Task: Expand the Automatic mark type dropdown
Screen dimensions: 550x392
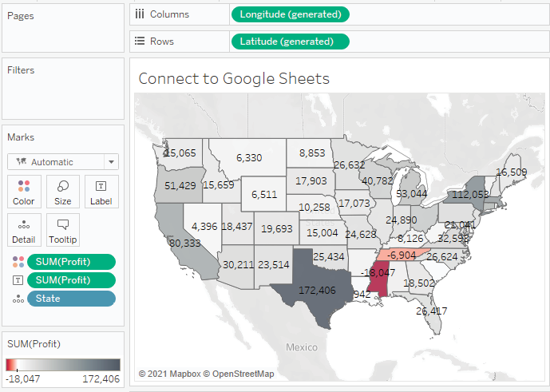Action: 111,162
